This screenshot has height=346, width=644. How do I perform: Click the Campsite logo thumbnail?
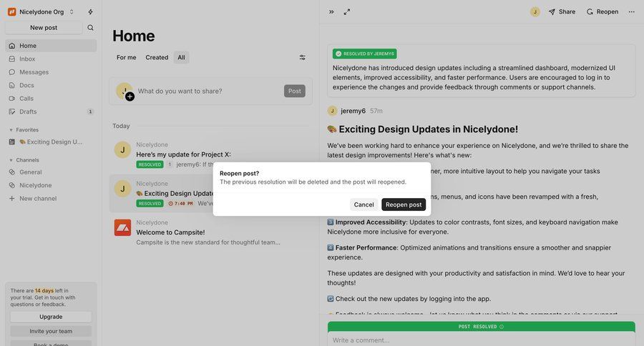click(x=122, y=227)
